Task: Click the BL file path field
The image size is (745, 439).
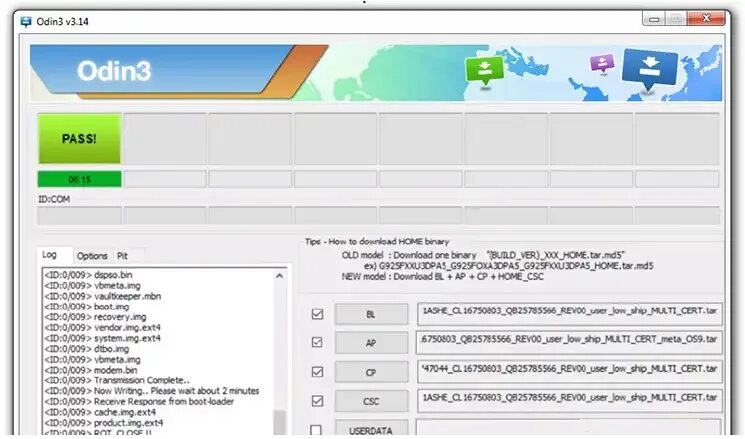Action: [x=569, y=314]
